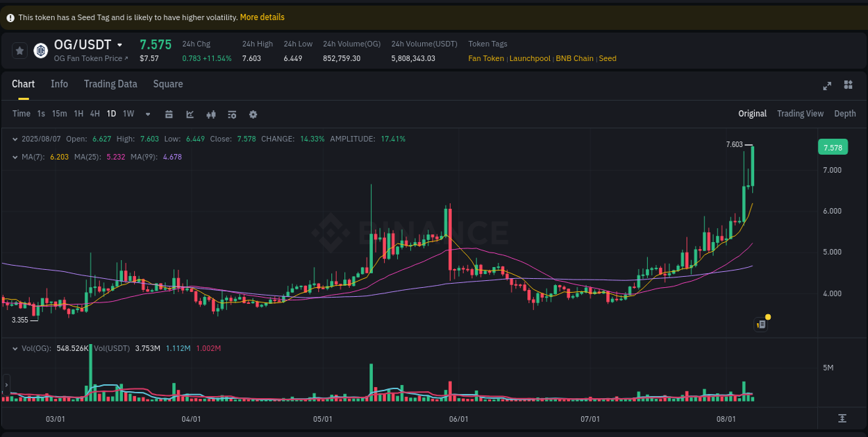Open the extra time intervals dropdown
868x437 pixels.
pyautogui.click(x=146, y=114)
